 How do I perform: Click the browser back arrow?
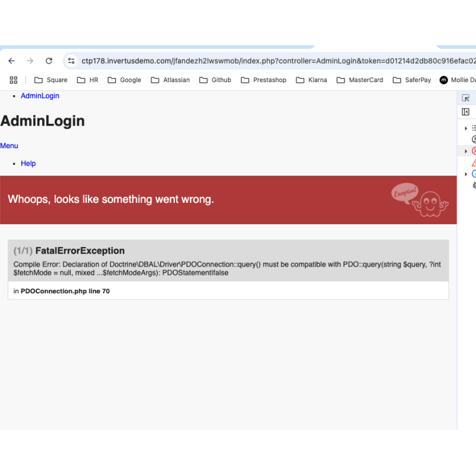pos(11,61)
